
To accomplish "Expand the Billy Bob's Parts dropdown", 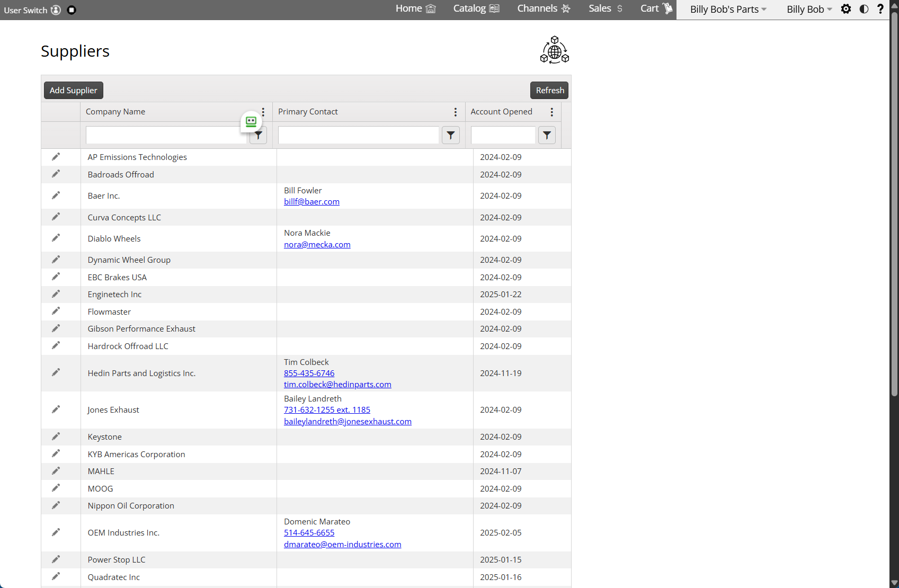I will click(x=728, y=10).
